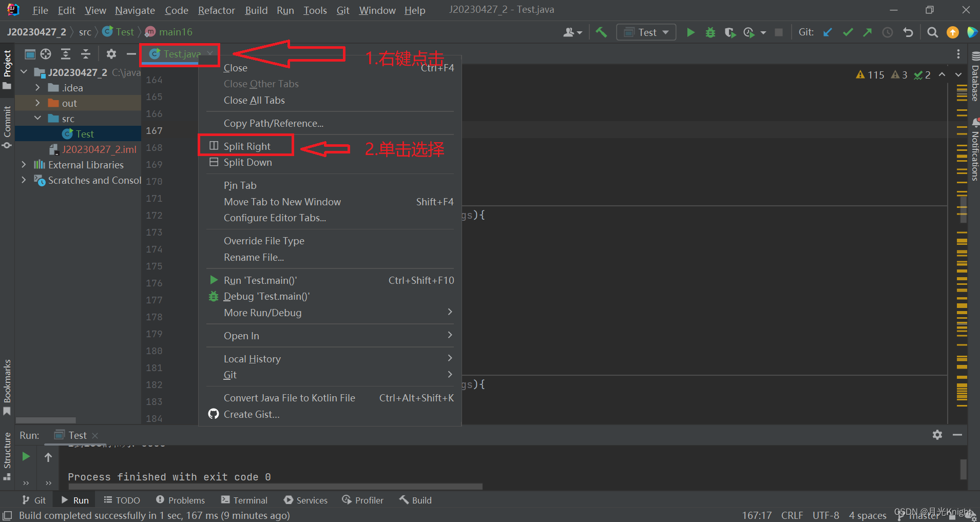This screenshot has width=980, height=522.
Task: Close the Test run tab
Action: [95, 435]
